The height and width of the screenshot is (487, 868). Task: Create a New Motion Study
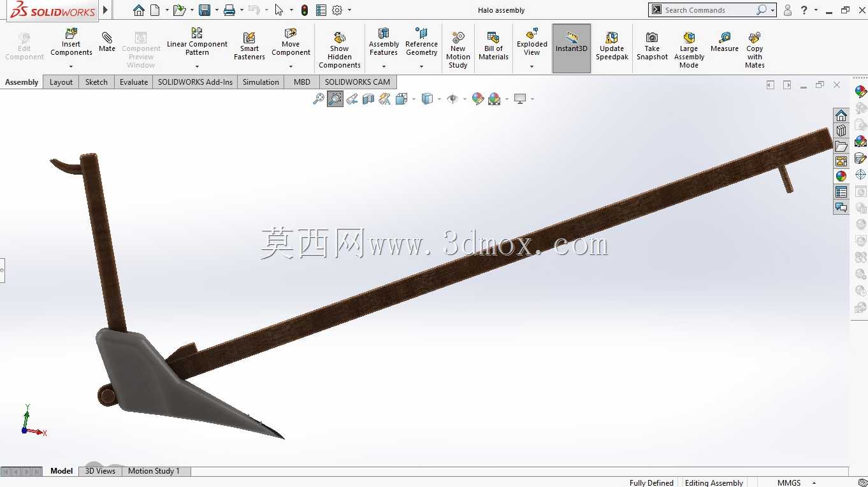(458, 50)
